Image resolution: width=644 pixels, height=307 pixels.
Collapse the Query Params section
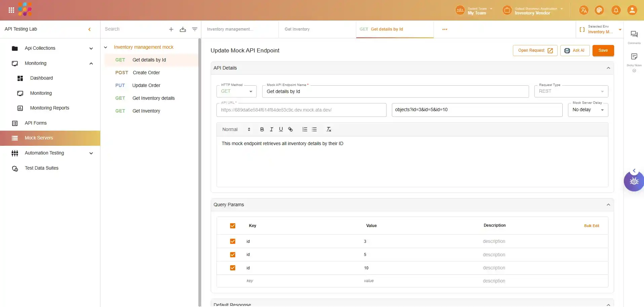(x=608, y=205)
